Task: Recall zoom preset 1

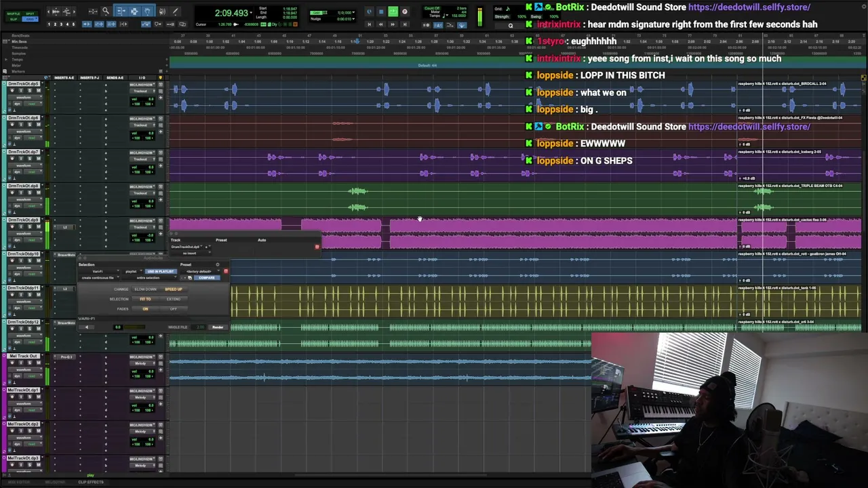Action: 49,24
